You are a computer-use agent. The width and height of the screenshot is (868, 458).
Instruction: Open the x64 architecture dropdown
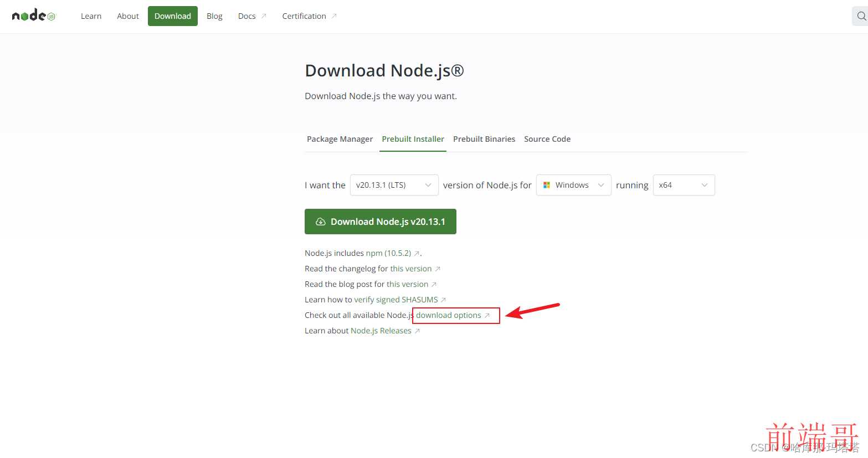click(x=684, y=185)
